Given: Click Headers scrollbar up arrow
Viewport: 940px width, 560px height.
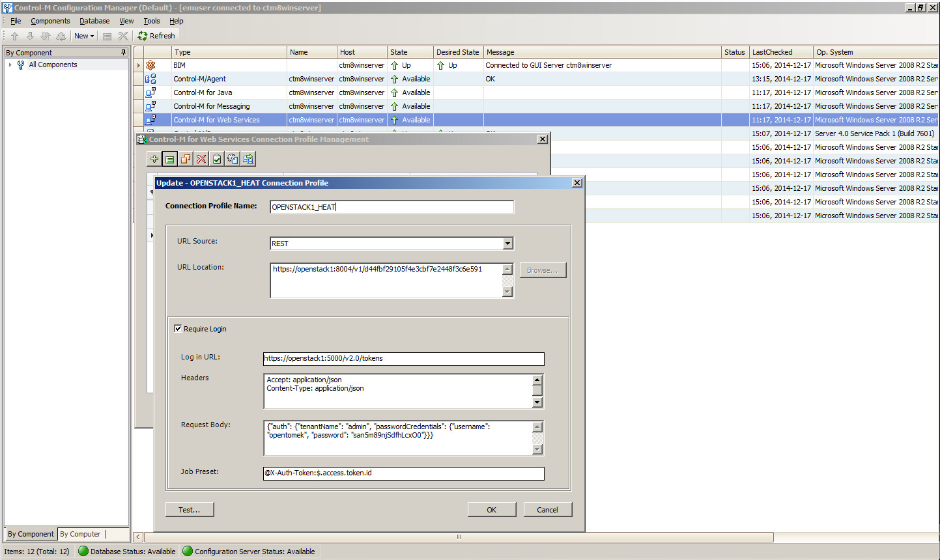Looking at the screenshot, I should tap(537, 380).
